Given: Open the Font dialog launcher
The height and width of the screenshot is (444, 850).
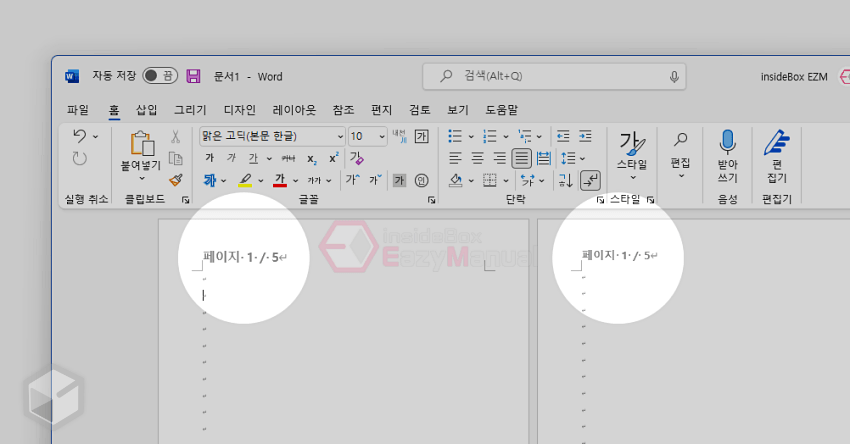Looking at the screenshot, I should coord(432,200).
